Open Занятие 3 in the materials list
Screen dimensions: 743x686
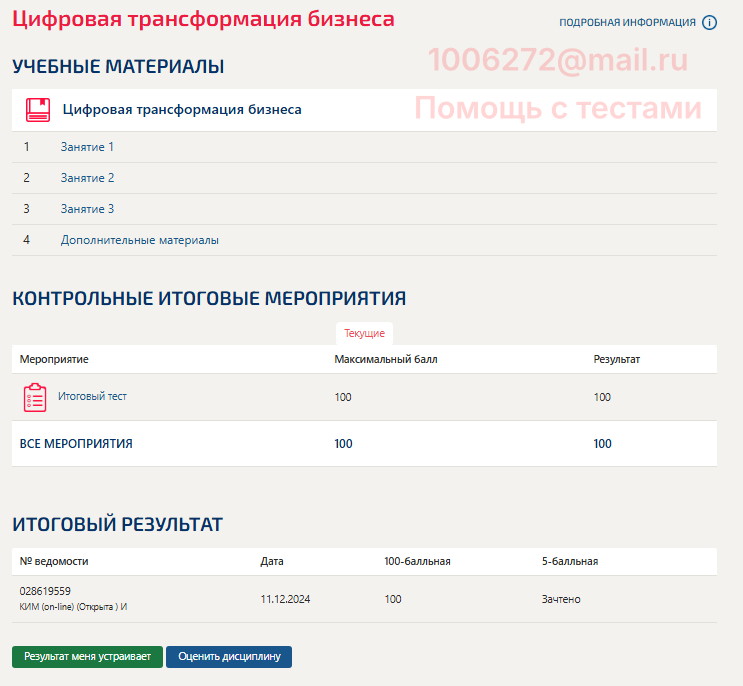tap(87, 209)
